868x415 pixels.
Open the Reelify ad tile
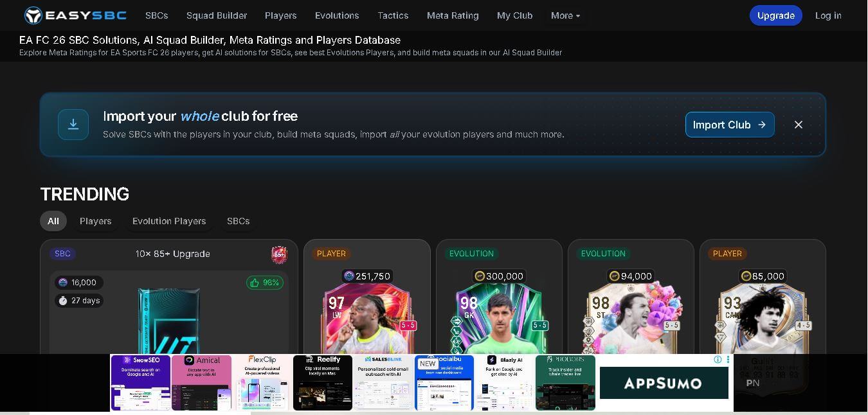(323, 383)
